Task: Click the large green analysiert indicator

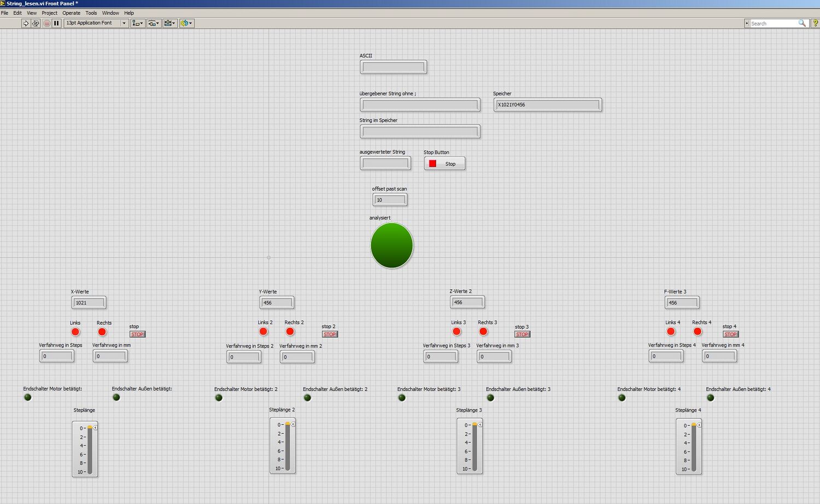Action: pyautogui.click(x=391, y=245)
